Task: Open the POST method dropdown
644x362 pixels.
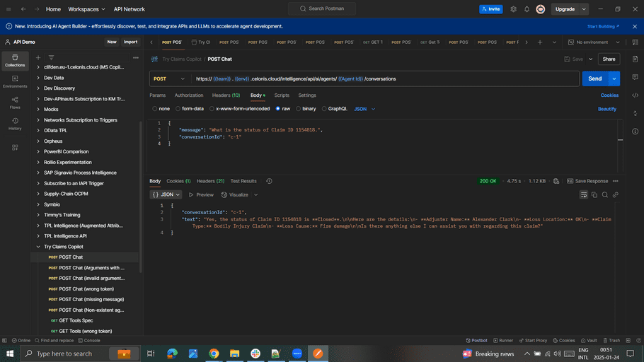Action: point(169,78)
